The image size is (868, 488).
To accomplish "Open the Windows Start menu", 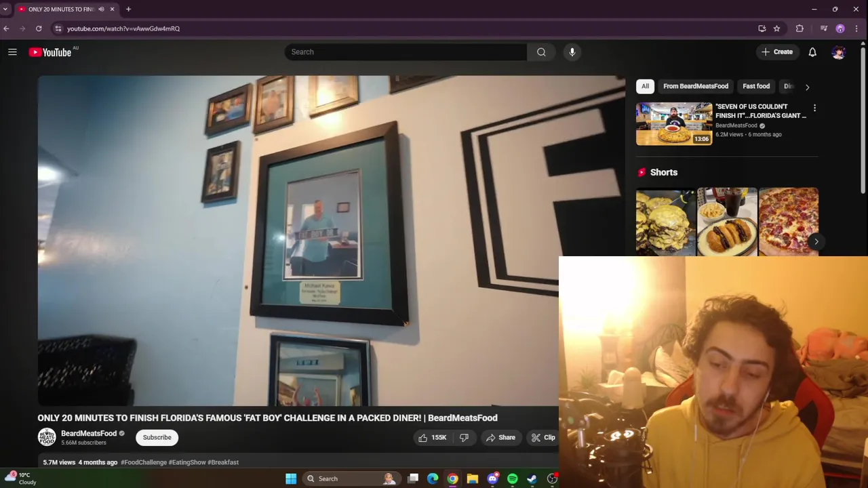I will [291, 479].
